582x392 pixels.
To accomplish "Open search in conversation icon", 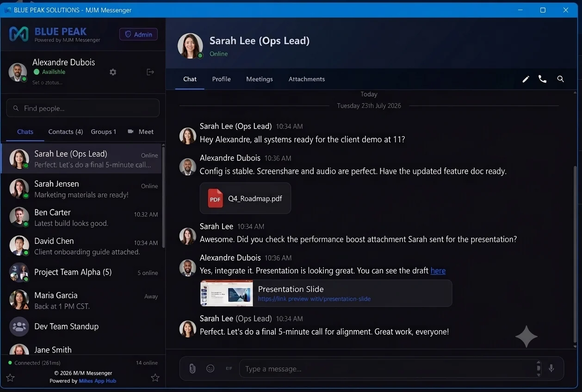I will [x=560, y=79].
